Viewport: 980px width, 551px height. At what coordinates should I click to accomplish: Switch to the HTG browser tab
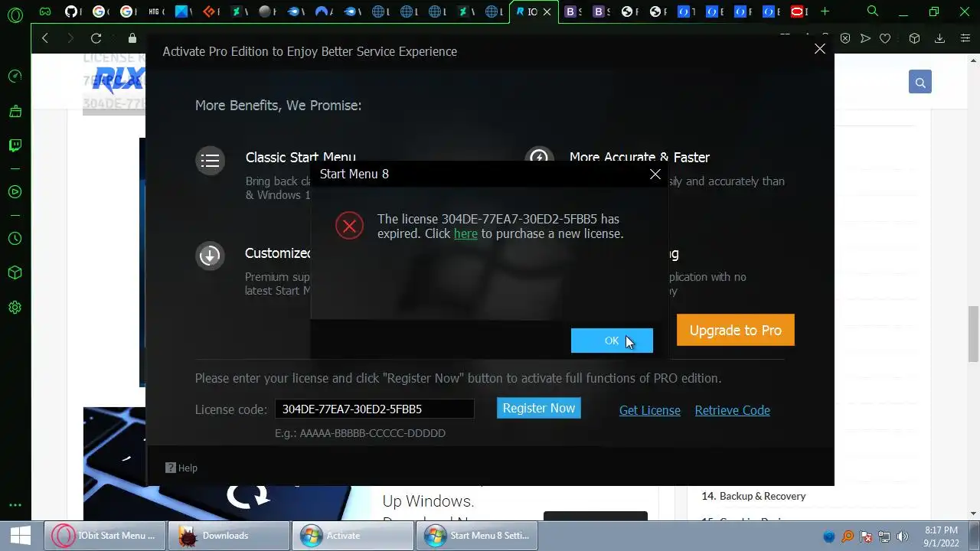coord(156,11)
